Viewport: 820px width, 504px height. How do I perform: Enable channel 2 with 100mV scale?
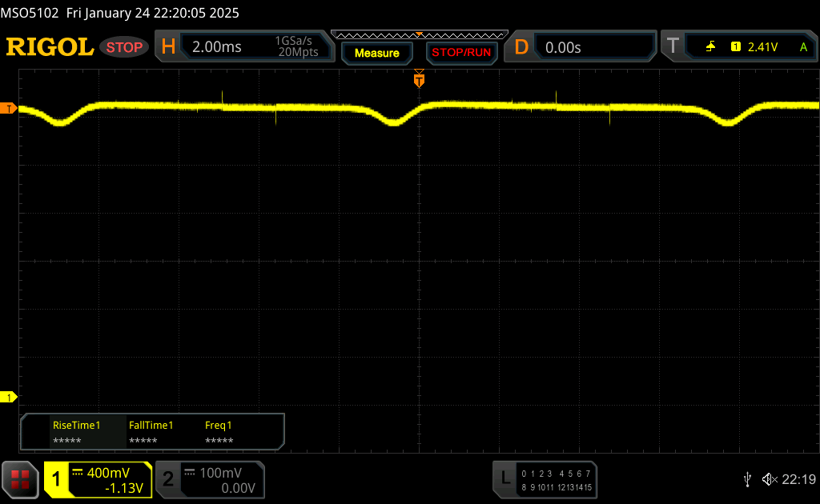(210, 479)
